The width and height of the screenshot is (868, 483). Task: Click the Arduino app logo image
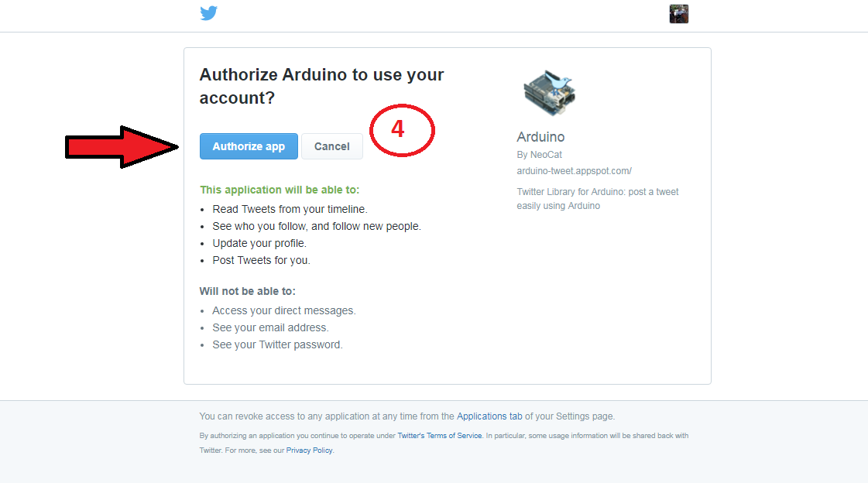tap(550, 93)
